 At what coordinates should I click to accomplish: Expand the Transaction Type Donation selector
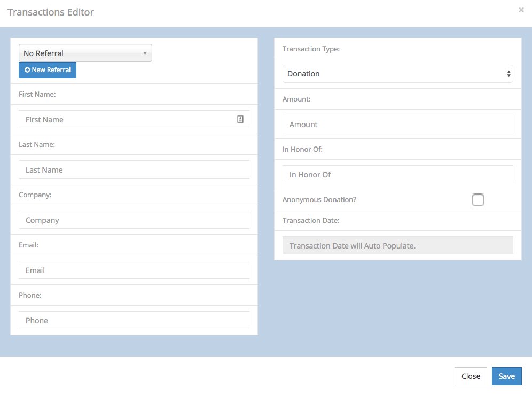tap(397, 74)
